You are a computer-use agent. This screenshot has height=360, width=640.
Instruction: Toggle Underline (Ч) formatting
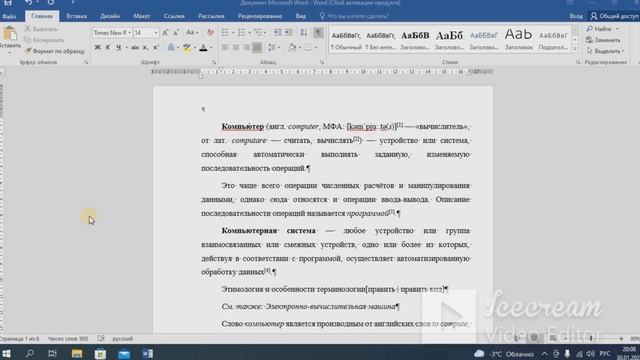point(118,47)
